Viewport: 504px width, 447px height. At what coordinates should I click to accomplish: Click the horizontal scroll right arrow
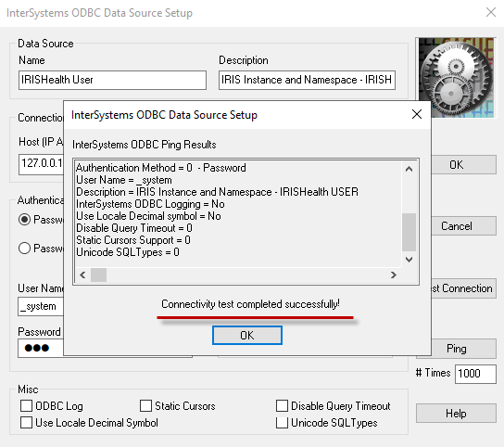[x=394, y=275]
